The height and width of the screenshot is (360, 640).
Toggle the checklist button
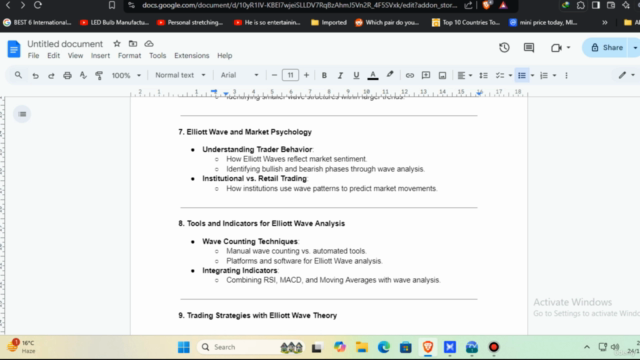pos(500,76)
